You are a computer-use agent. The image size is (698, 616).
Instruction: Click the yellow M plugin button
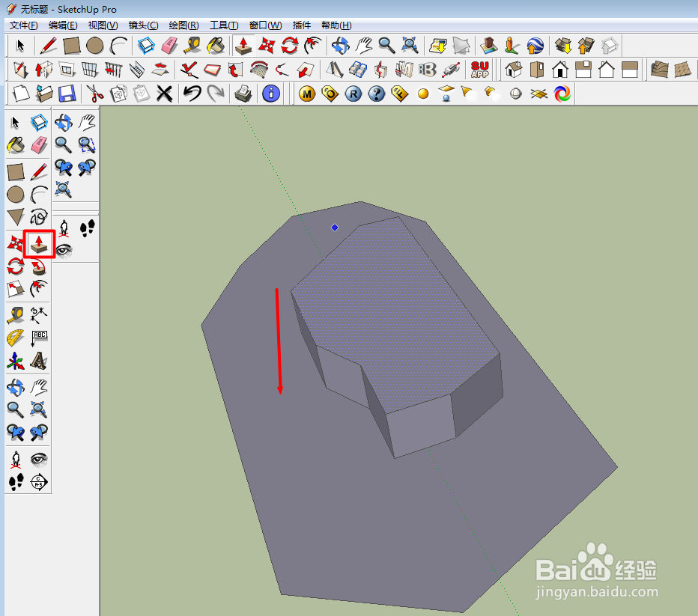coord(307,94)
